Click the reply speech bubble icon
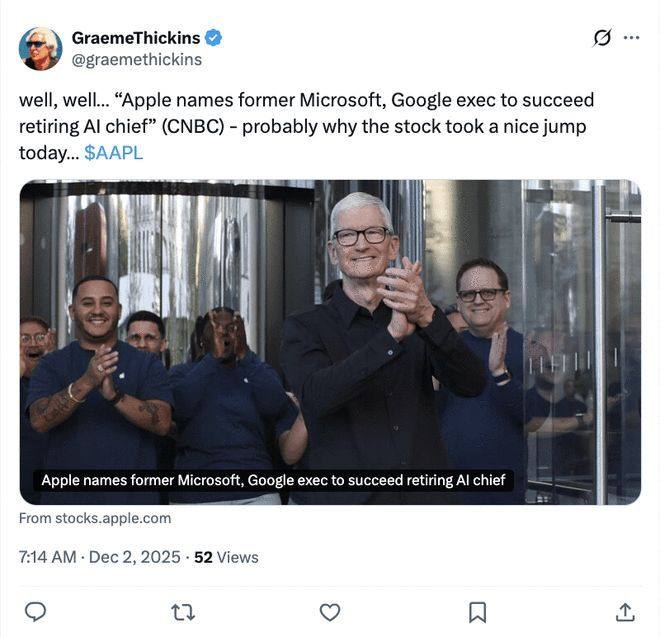The width and height of the screenshot is (660, 637). click(x=35, y=611)
